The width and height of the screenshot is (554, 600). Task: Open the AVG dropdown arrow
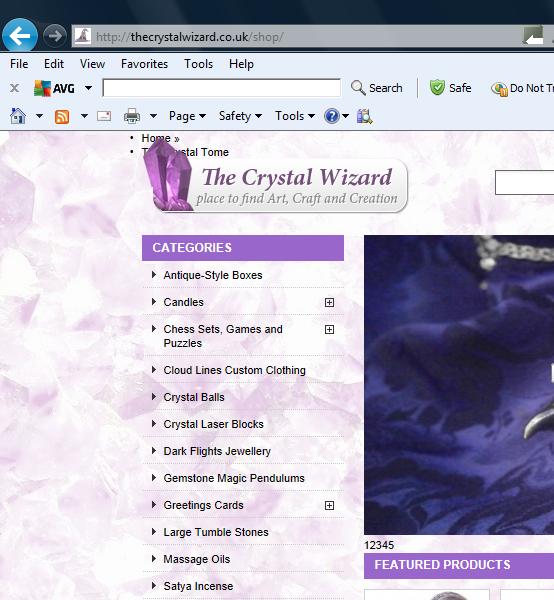tap(88, 88)
